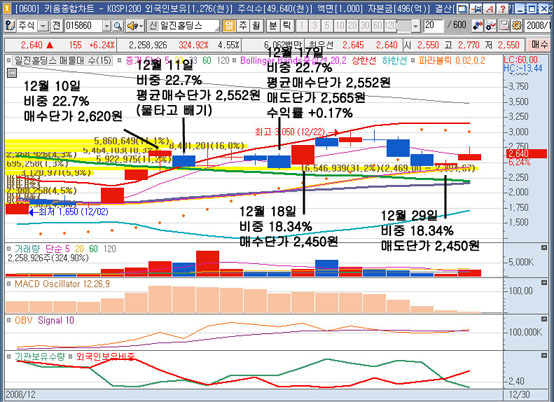The width and height of the screenshot is (554, 402).
Task: Open the megaphone news dropdown icon
Action: (x=135, y=25)
